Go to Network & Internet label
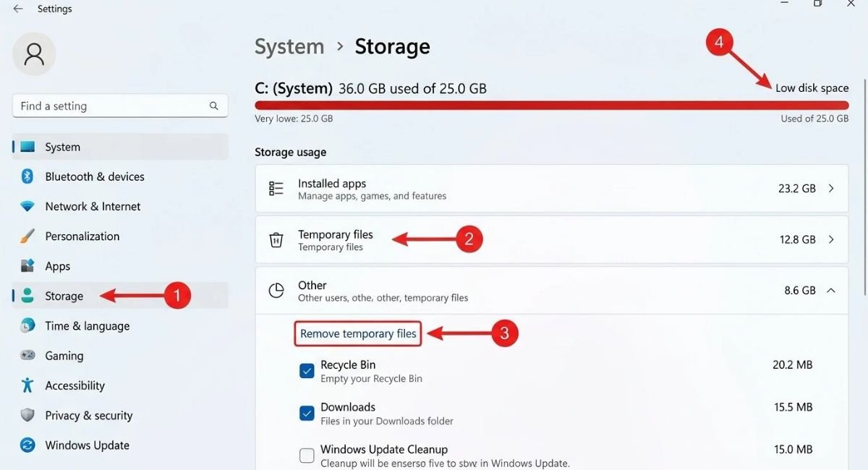This screenshot has height=470, width=868. click(93, 206)
